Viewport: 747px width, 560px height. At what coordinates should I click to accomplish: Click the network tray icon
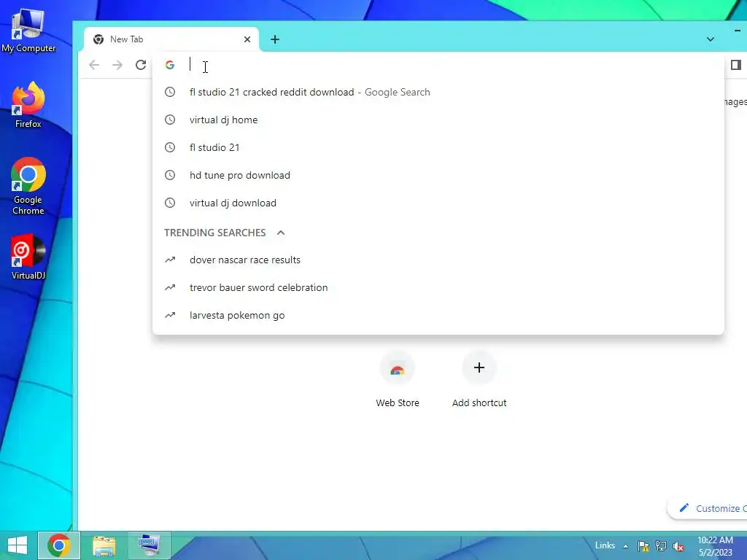tap(661, 546)
